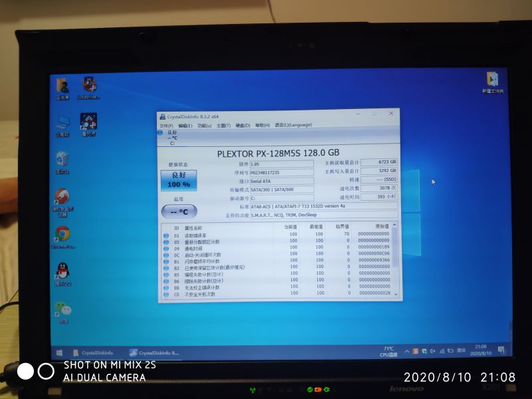
Task: Open the 文件(F) menu in CrystalDiskInfo
Action: (x=166, y=126)
